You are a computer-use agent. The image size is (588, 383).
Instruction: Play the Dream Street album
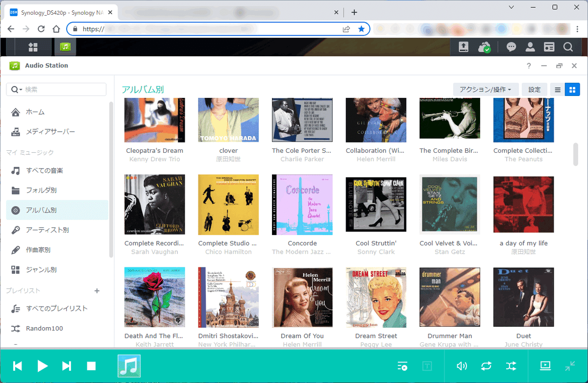(x=376, y=297)
